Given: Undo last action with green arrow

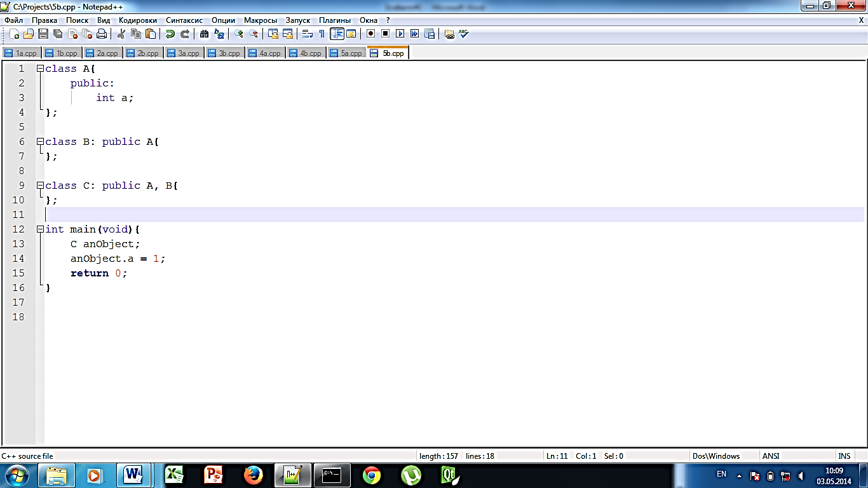Looking at the screenshot, I should point(170,34).
